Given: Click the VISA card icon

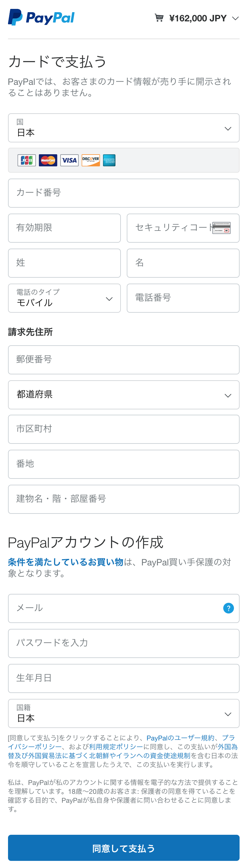Looking at the screenshot, I should pyautogui.click(x=69, y=160).
